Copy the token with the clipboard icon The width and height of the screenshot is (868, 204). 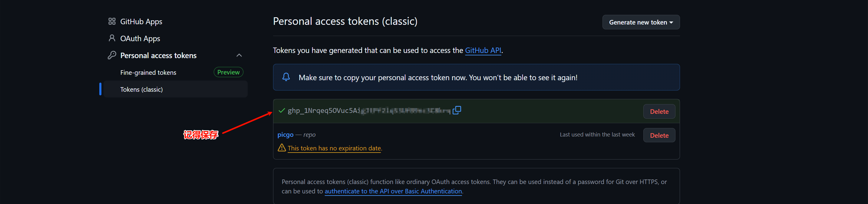click(x=457, y=110)
